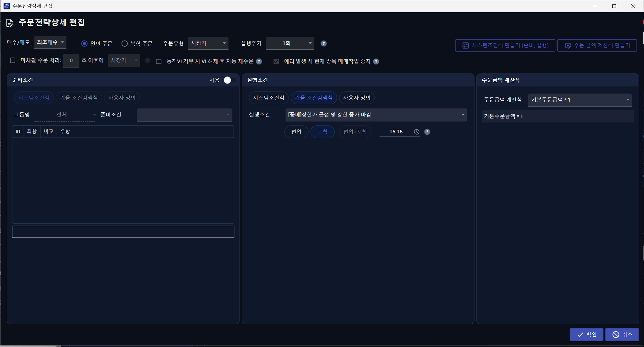The height and width of the screenshot is (347, 644).
Task: Open the 매수/매도 최초매수 dropdown
Action: click(x=50, y=42)
